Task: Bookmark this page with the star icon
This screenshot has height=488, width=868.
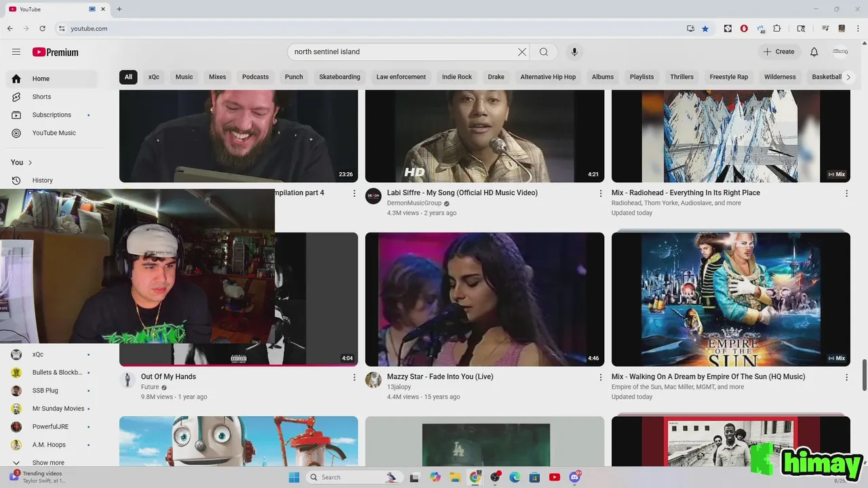Action: point(705,28)
